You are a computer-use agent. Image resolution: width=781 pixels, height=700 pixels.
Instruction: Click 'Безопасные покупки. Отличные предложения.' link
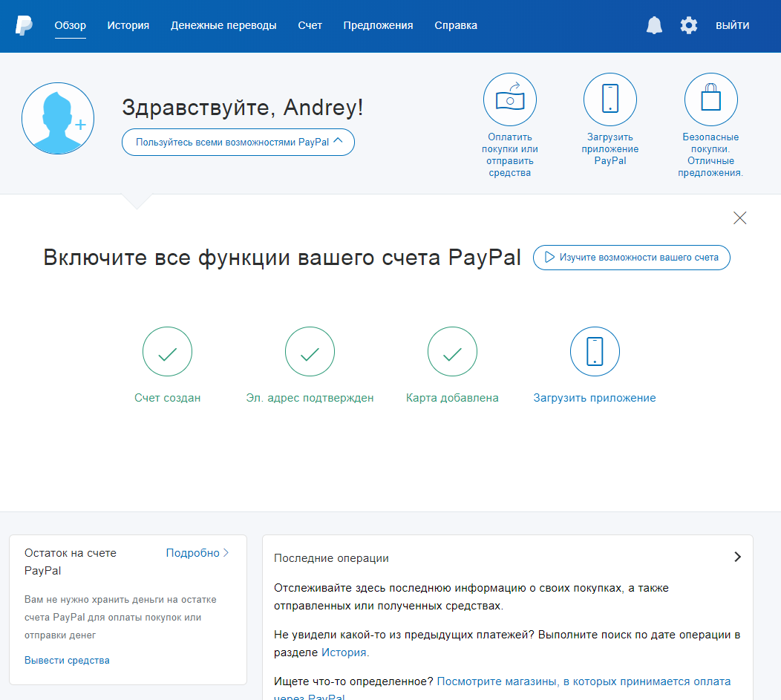[x=710, y=155]
